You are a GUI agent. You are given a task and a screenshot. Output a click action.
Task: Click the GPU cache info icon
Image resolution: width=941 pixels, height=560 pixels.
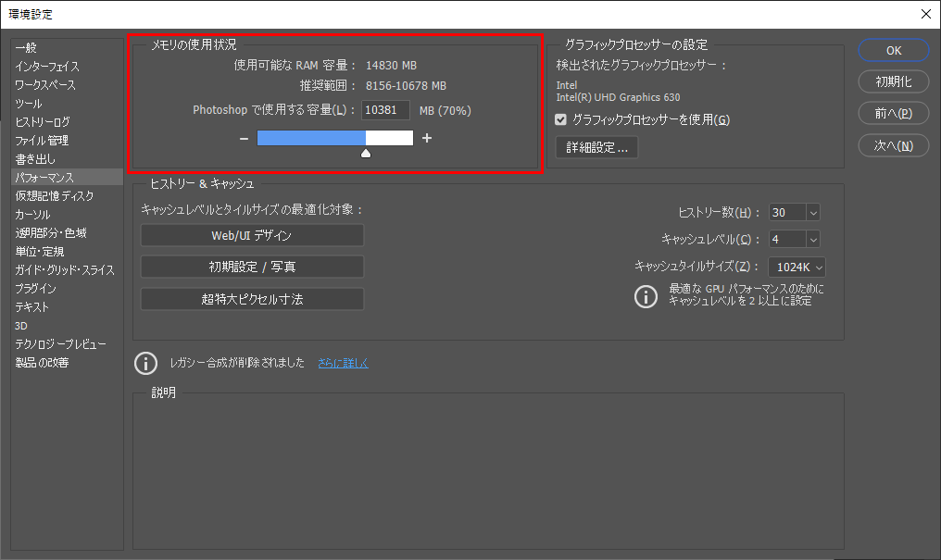tap(645, 295)
